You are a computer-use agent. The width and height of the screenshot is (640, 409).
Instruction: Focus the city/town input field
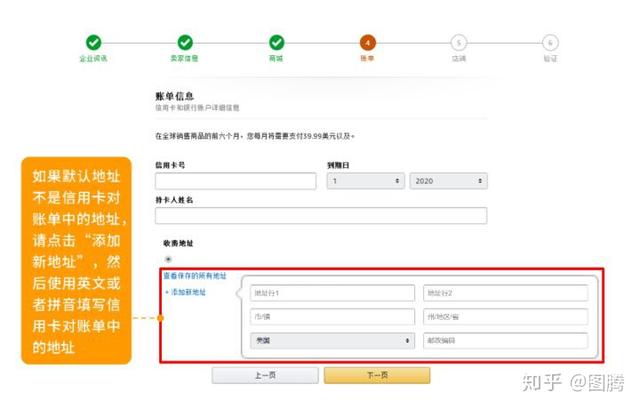pos(333,317)
